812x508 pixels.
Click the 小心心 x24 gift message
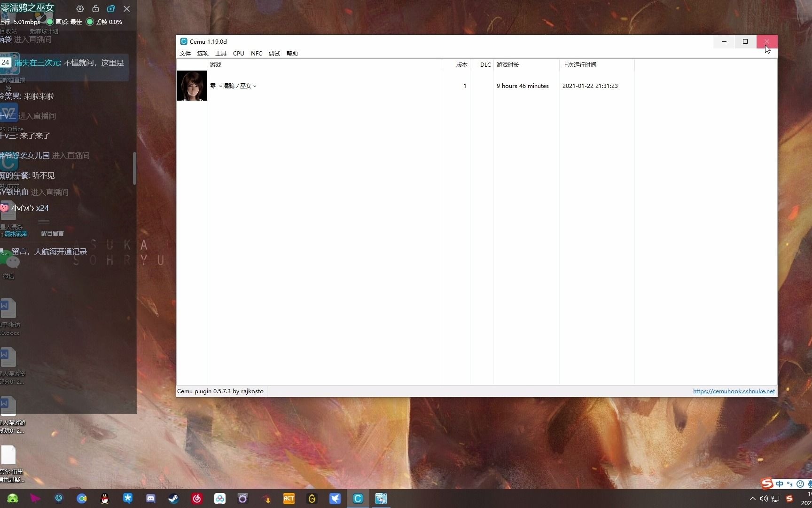(x=25, y=208)
